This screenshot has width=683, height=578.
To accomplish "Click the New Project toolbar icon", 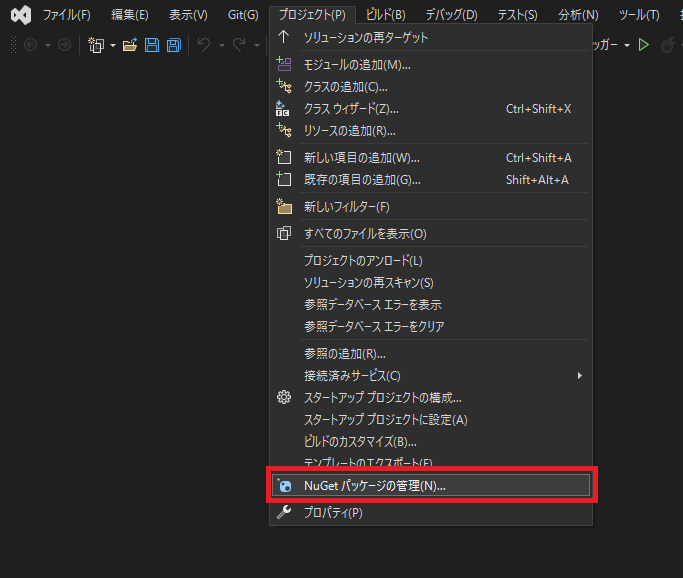I will click(x=96, y=45).
